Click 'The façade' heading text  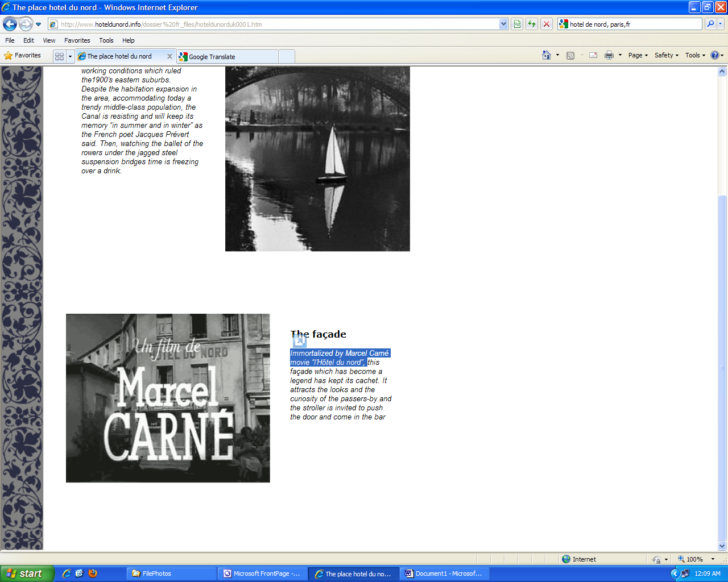(318, 334)
